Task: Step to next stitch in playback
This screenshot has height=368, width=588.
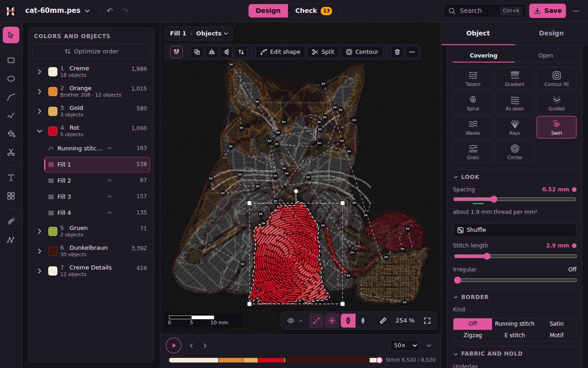Action: pyautogui.click(x=205, y=345)
